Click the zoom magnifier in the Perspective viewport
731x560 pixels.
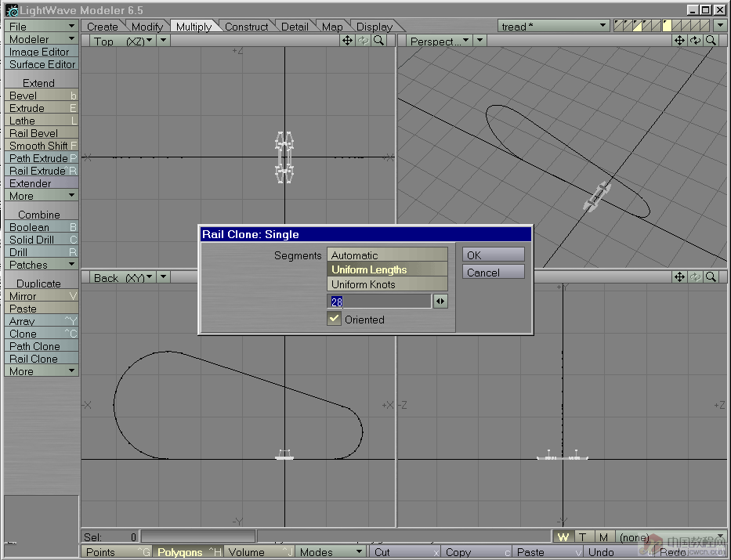click(x=711, y=41)
